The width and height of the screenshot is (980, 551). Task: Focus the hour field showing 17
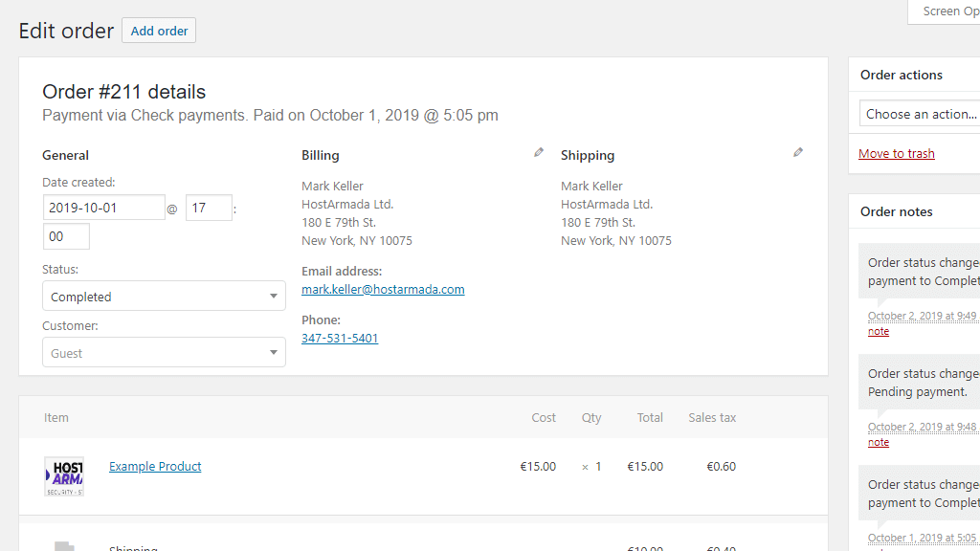click(x=209, y=208)
